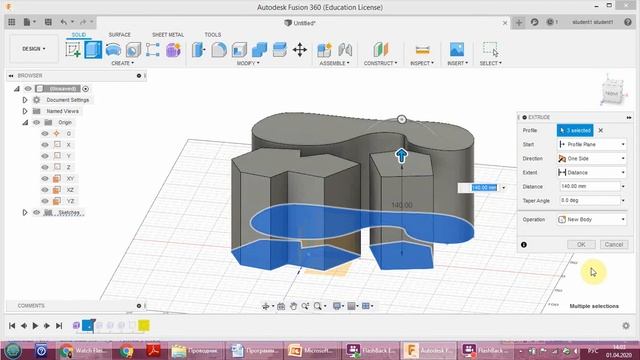Open the Orbit navigation tool

(266, 306)
